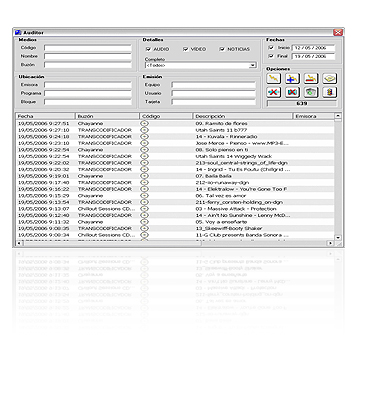The width and height of the screenshot is (375, 394).
Task: Toggle the NOTICIAS checkbox
Action: (x=222, y=49)
